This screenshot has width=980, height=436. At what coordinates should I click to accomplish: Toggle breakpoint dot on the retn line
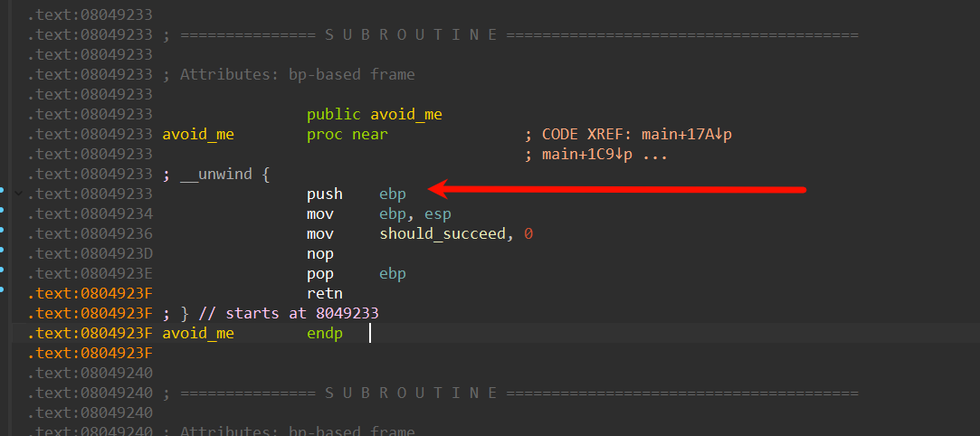2,289
